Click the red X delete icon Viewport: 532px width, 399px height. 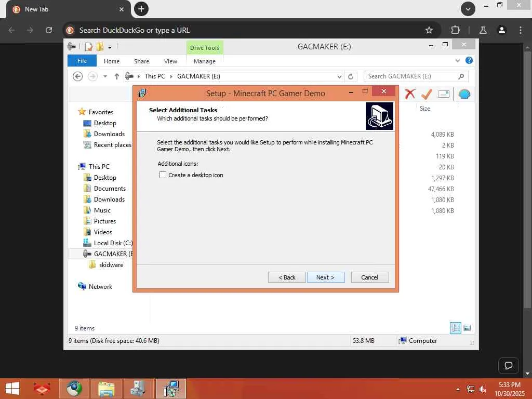410,94
